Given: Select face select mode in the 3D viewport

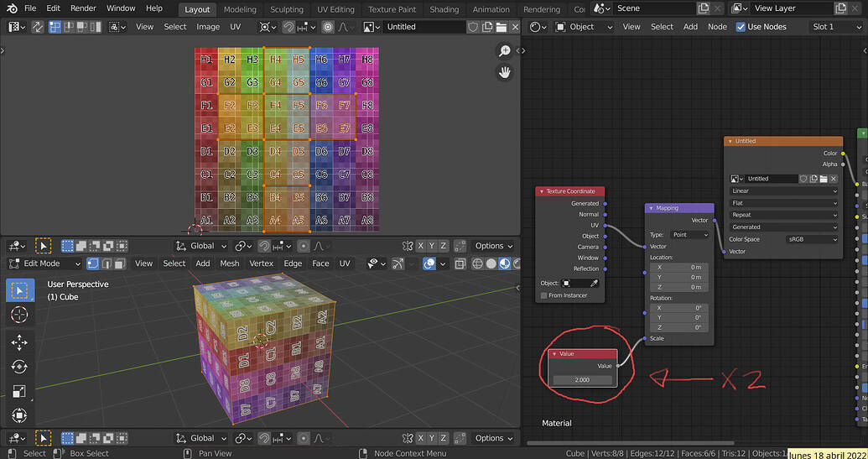Looking at the screenshot, I should (x=119, y=263).
